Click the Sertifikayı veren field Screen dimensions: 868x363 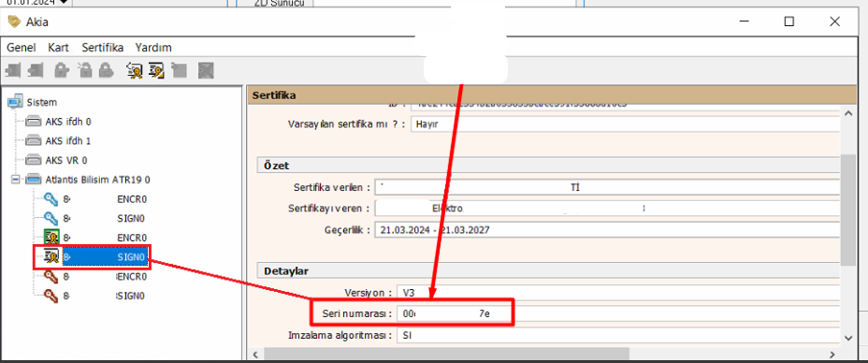[x=608, y=209]
